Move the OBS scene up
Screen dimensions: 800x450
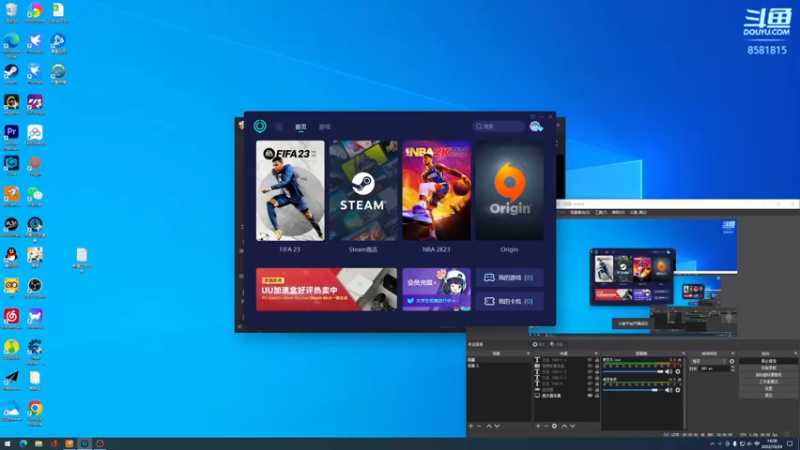pos(489,426)
